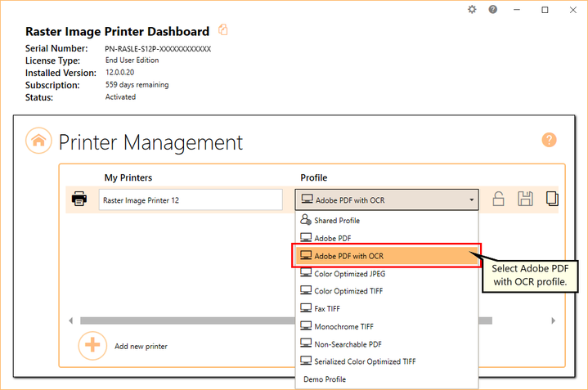This screenshot has height=390, width=588.
Task: Go to home via the orange house icon
Action: (x=38, y=141)
